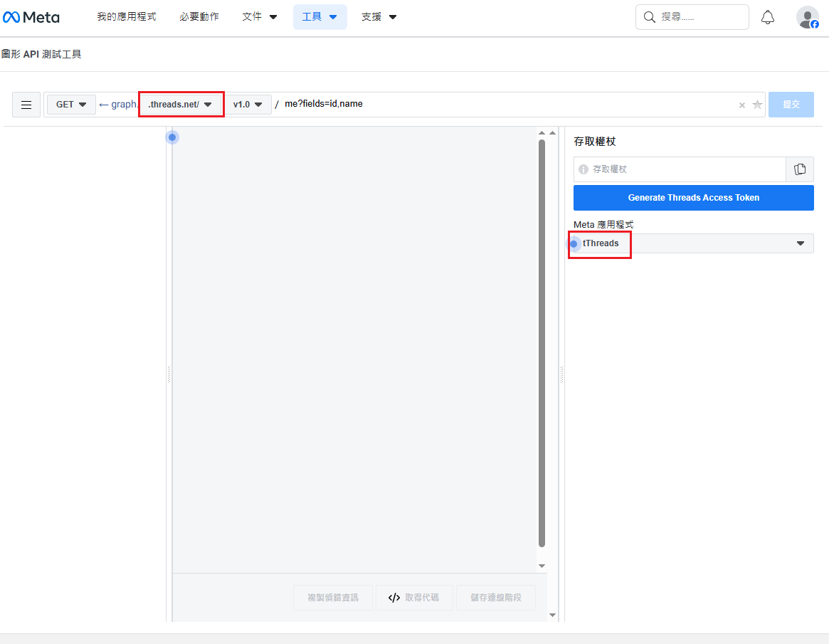Open the v1.0 version dropdown
Image resolution: width=829 pixels, height=644 pixels.
point(248,105)
